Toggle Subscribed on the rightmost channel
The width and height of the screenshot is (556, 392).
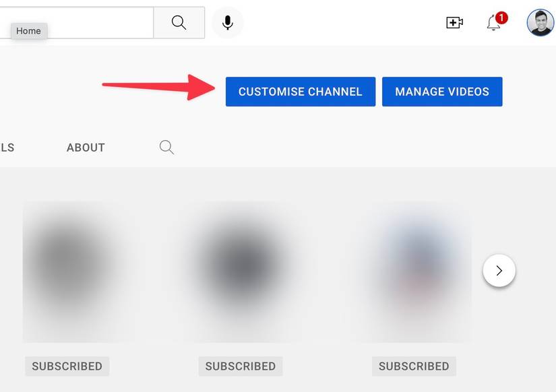pos(413,366)
